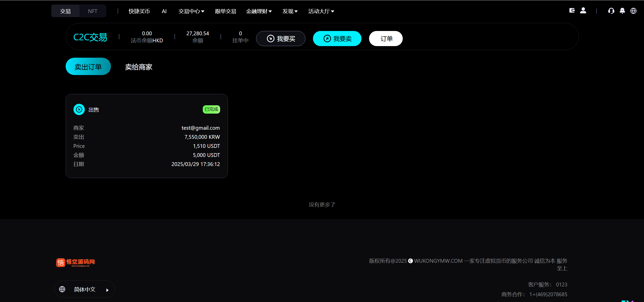Screen dimensions: 644x302
Task: Open the wallet icon in header
Action: pyautogui.click(x=572, y=11)
